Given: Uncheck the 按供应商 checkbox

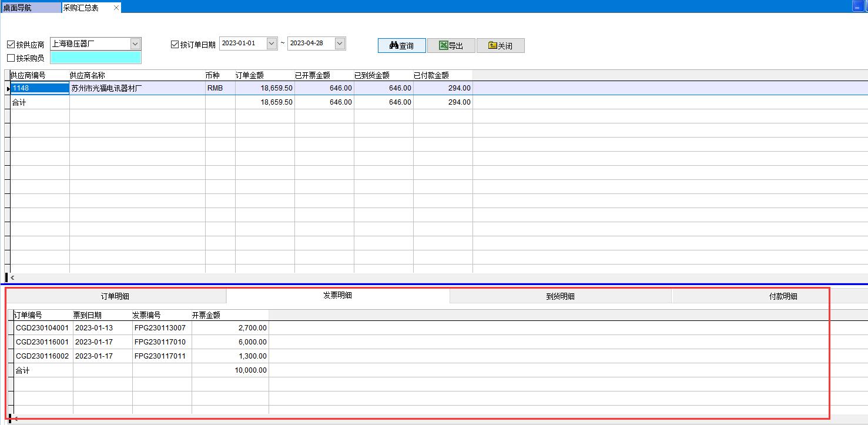Looking at the screenshot, I should (11, 45).
